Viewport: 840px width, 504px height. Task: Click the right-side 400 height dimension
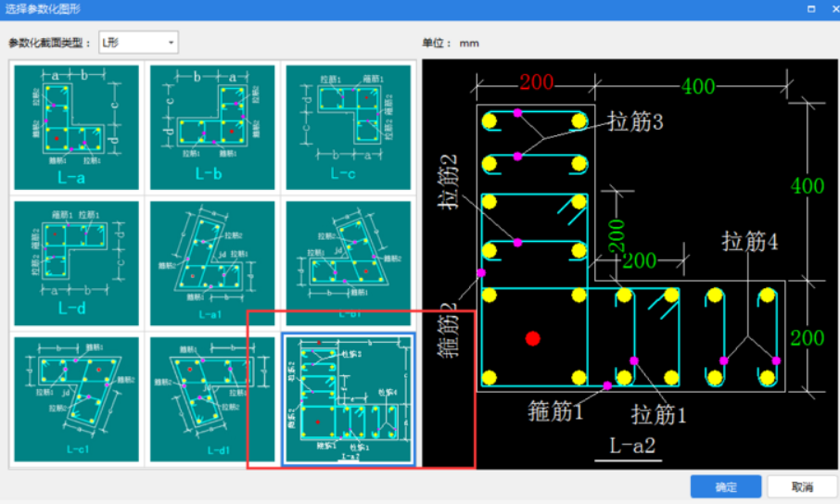pyautogui.click(x=807, y=186)
